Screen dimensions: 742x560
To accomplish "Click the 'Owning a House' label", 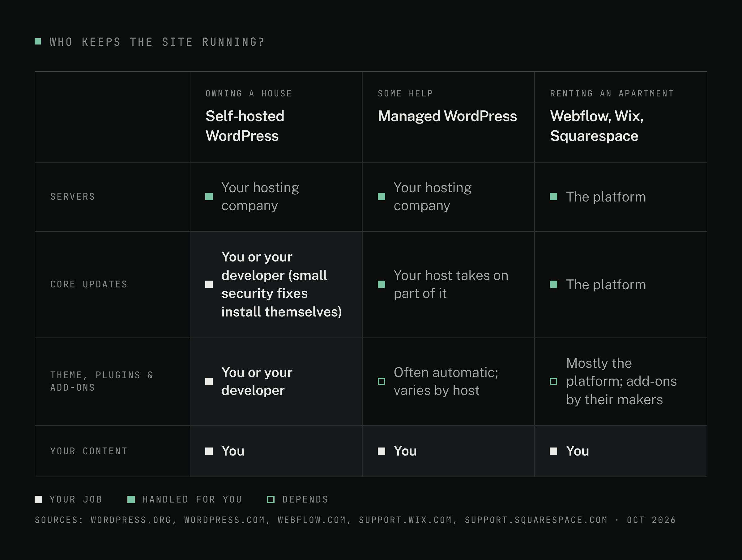I will click(249, 94).
